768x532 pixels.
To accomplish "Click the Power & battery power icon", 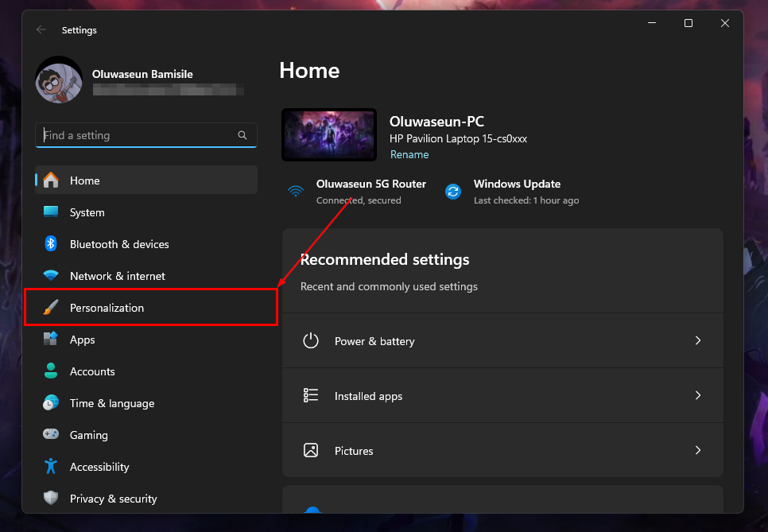I will point(311,341).
